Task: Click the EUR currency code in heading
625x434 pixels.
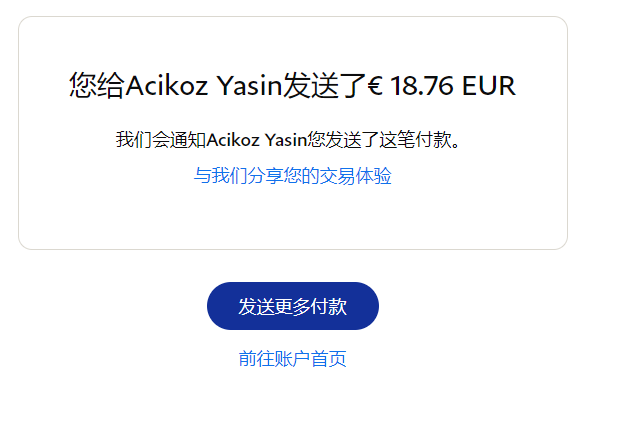Action: [x=489, y=85]
